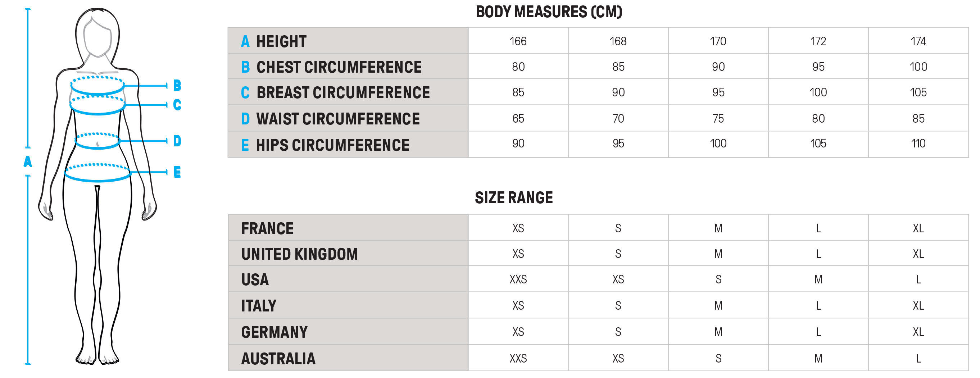Click the 174 height value cell
This screenshot has width=980, height=378.
point(918,41)
